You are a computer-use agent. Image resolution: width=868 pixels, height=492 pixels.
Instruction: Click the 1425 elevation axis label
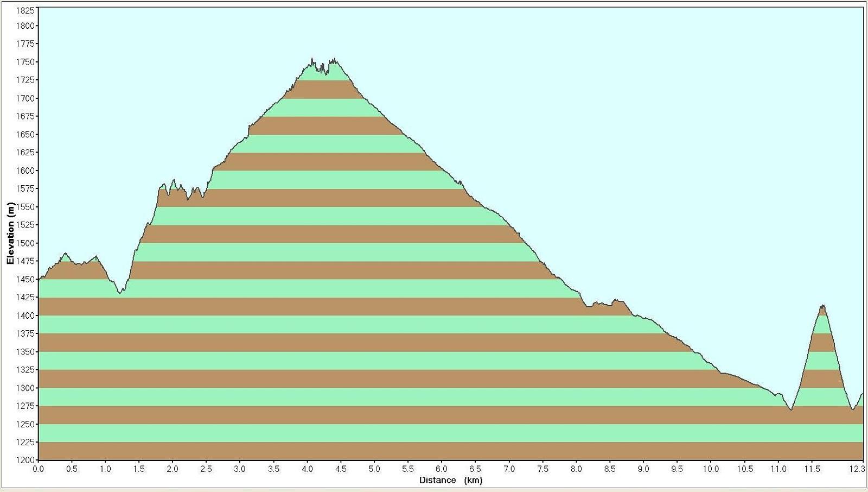pos(25,297)
